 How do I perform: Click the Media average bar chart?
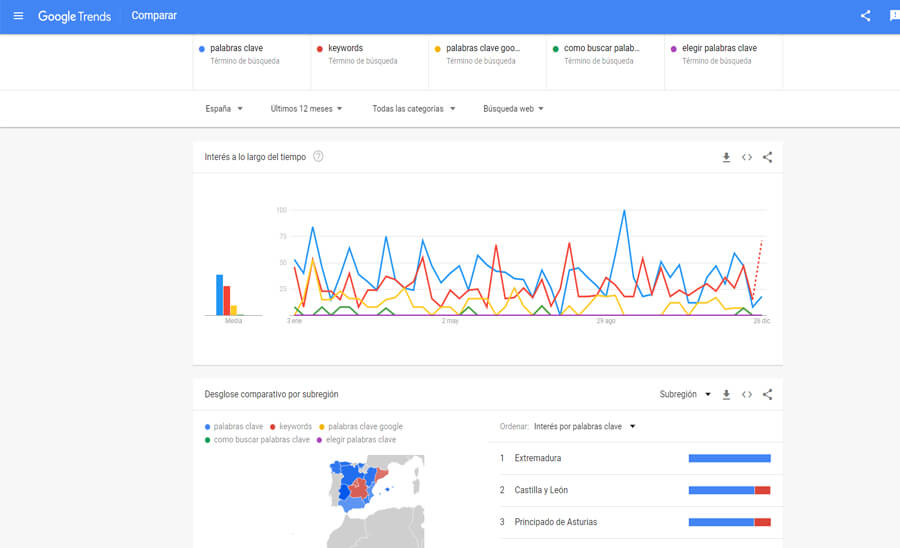[x=233, y=295]
